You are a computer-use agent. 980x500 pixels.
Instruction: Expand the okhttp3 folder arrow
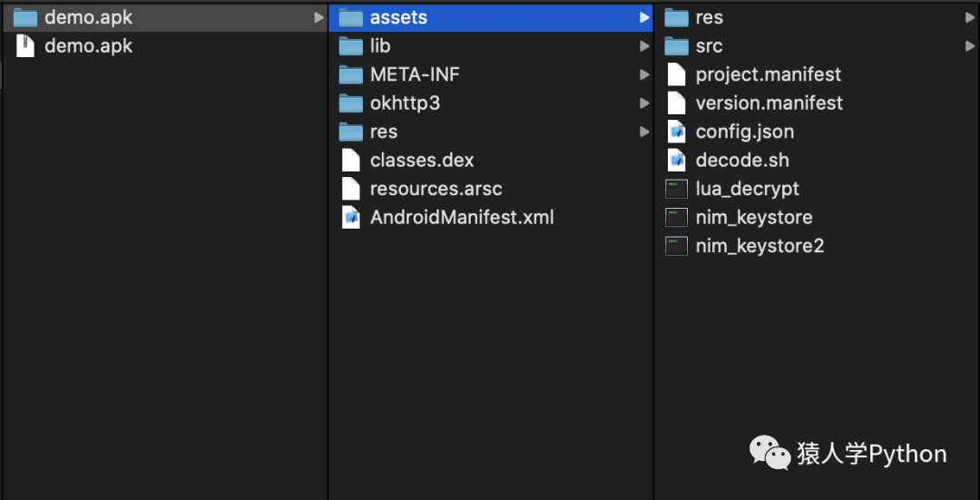(x=644, y=103)
